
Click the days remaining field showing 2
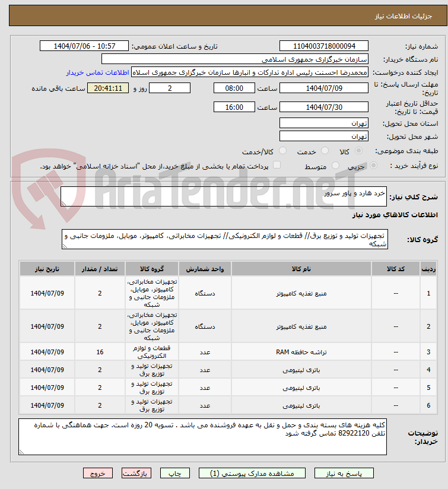tap(170, 88)
